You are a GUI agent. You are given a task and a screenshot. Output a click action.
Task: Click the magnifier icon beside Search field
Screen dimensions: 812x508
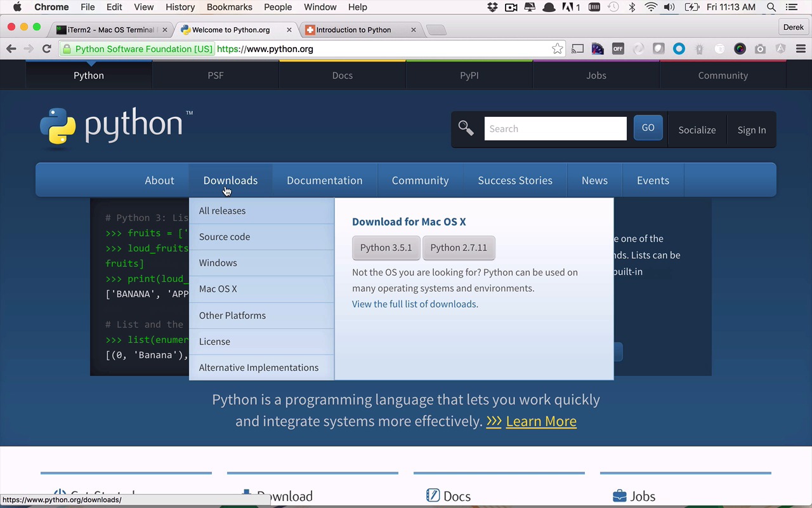tap(466, 129)
